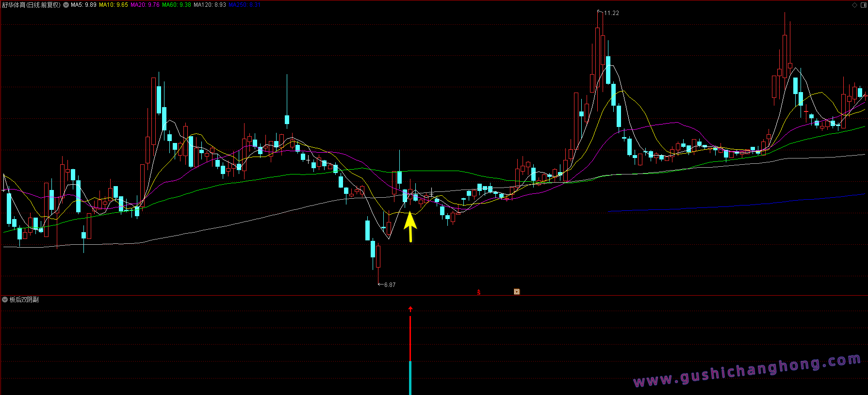This screenshot has width=868, height=395.
Task: Click the 板后双阴副 indicator name
Action: (24, 300)
